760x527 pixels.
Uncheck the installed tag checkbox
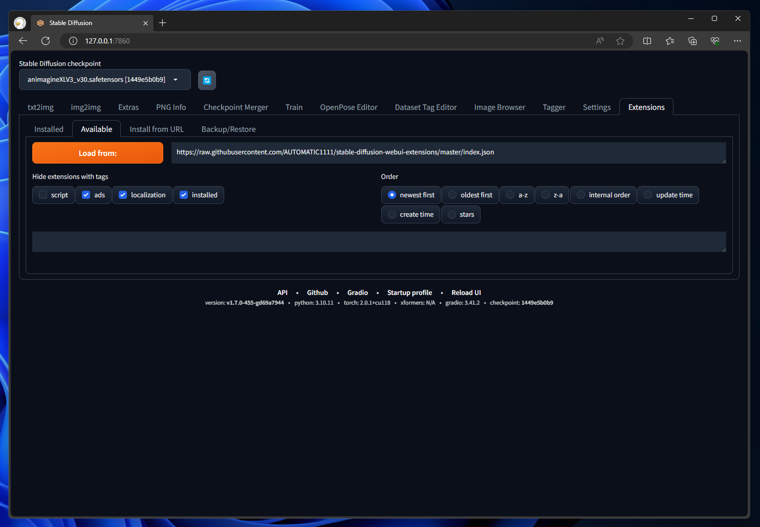184,195
